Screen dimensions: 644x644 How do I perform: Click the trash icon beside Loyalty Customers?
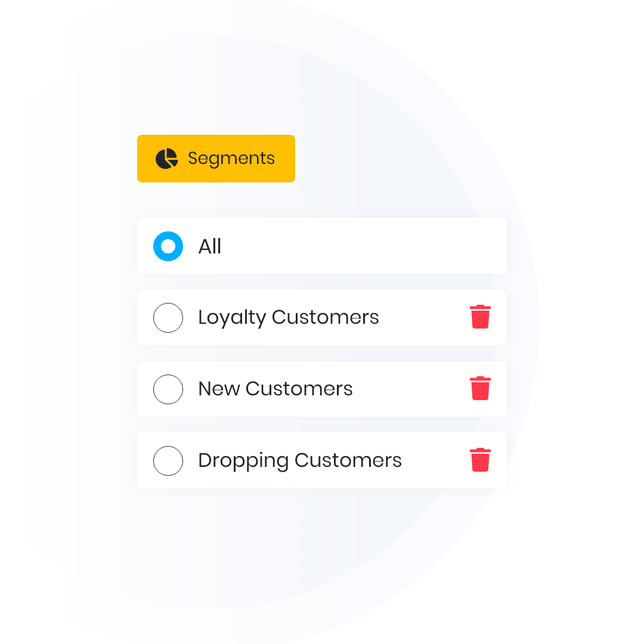click(481, 317)
